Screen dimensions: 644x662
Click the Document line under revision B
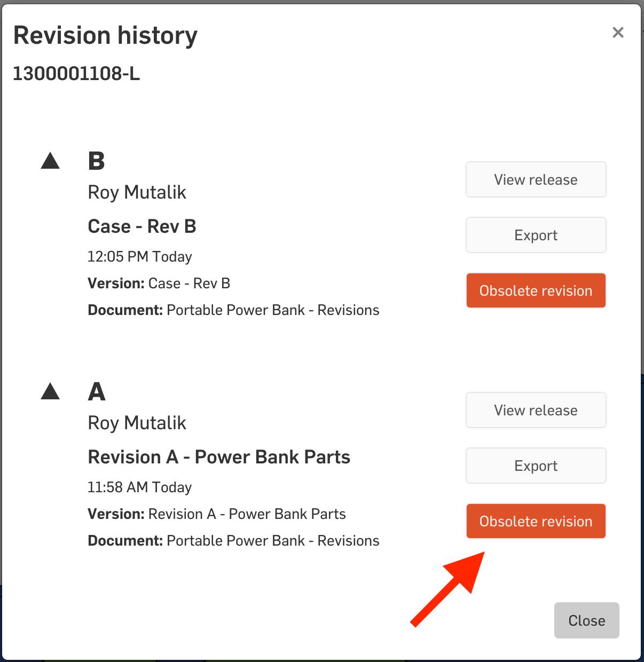233,310
